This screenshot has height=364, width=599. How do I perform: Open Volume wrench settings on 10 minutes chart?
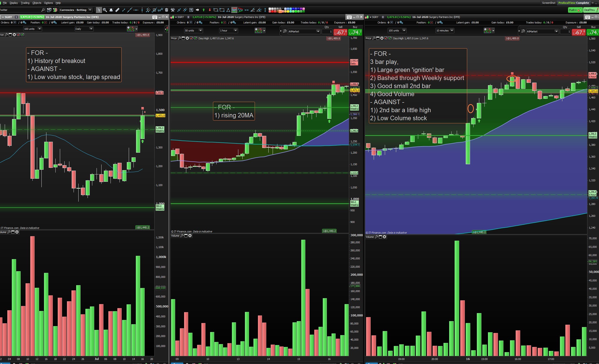[376, 237]
